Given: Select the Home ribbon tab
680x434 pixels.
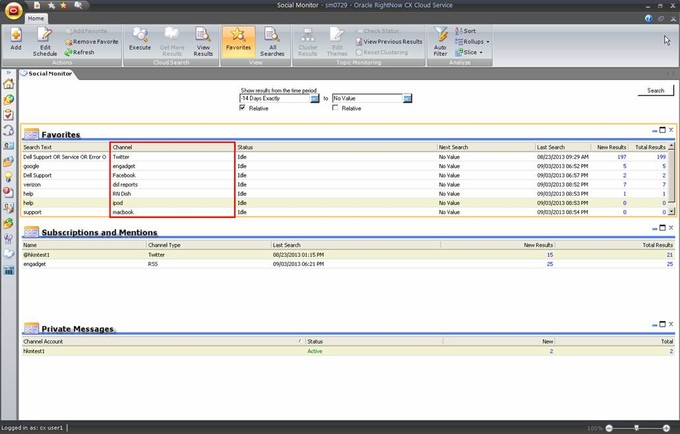Looking at the screenshot, I should [x=36, y=18].
